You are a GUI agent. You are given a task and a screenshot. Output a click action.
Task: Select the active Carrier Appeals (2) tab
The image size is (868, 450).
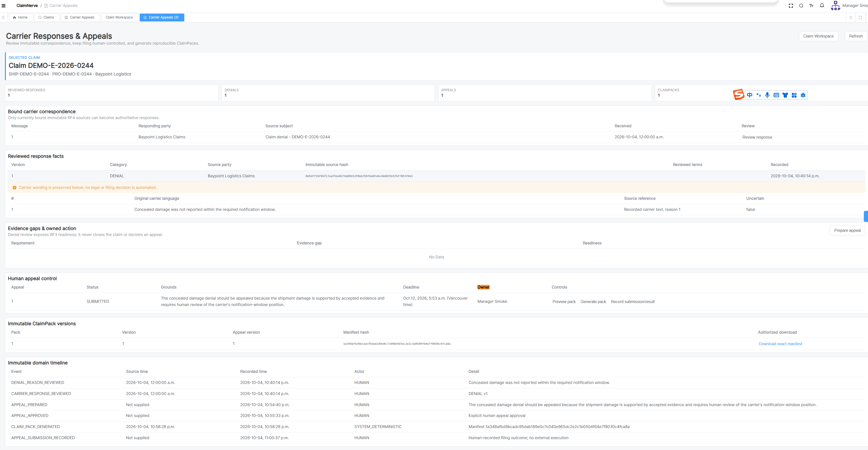[x=162, y=18]
